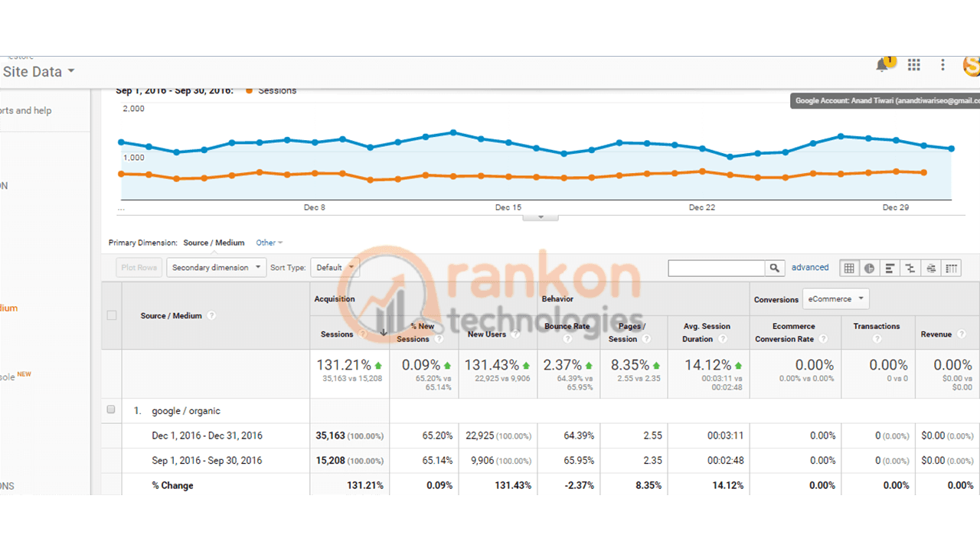Sort table by Bounce Rate column
This screenshot has width=980, height=551.
pyautogui.click(x=567, y=326)
